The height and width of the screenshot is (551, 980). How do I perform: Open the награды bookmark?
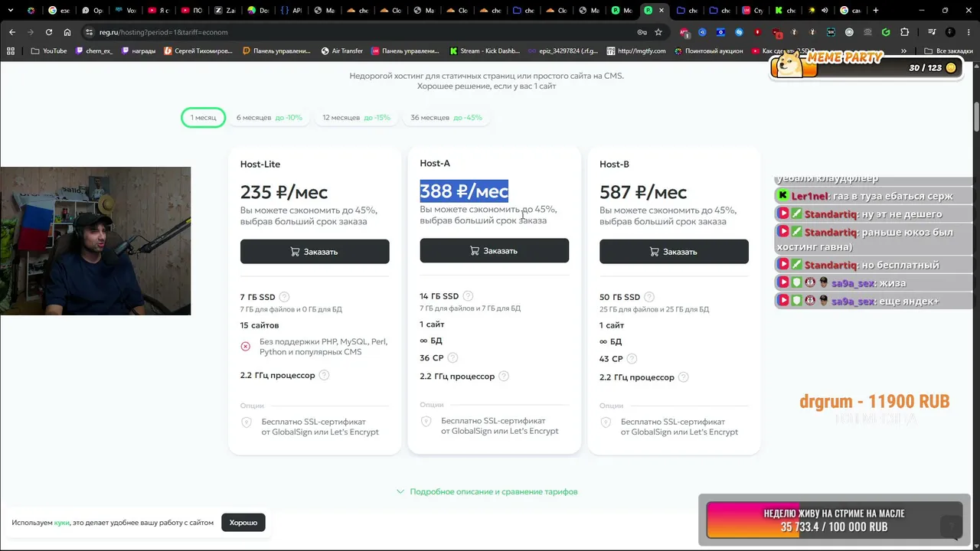pos(137,51)
